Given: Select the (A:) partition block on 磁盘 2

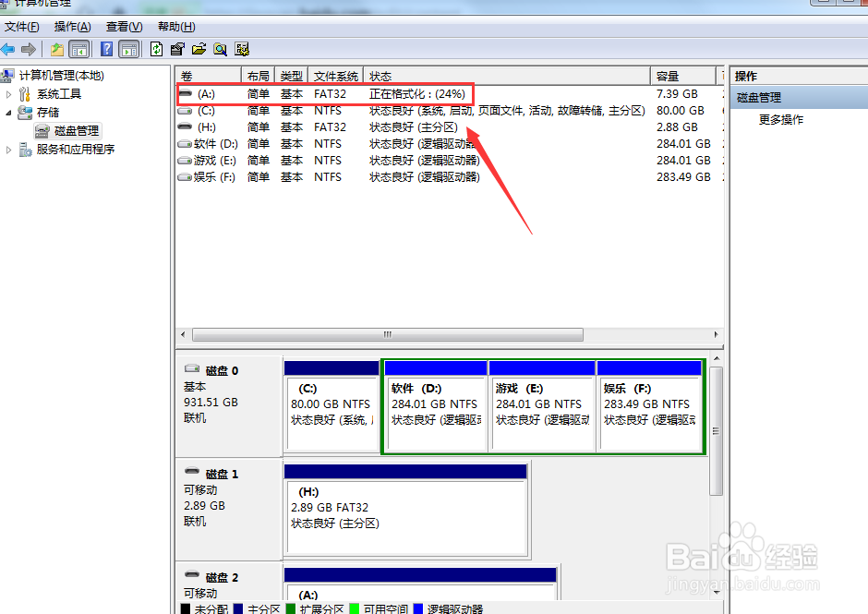Looking at the screenshot, I should pos(420,584).
